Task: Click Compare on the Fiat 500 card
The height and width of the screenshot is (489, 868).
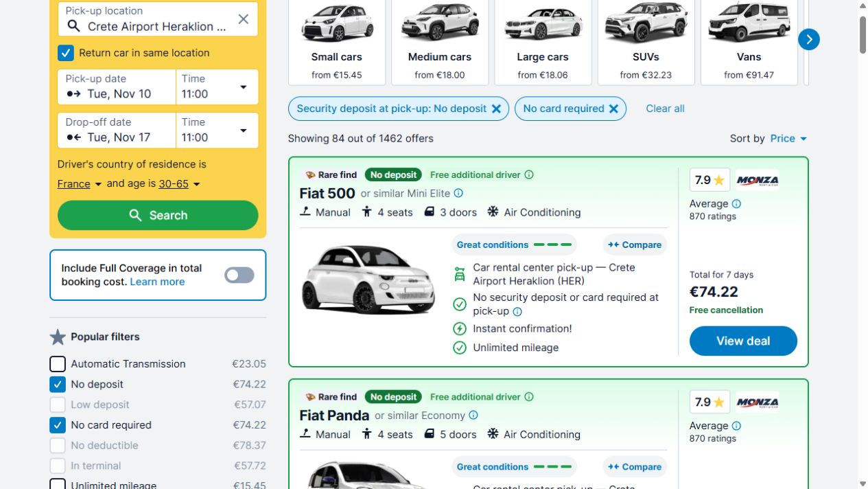Action: (x=635, y=244)
